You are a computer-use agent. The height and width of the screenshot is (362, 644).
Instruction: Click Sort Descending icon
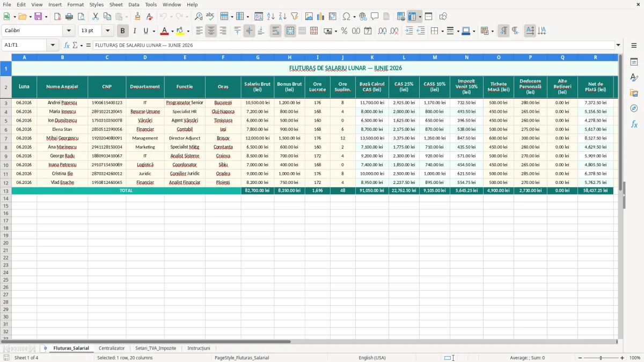282,17
